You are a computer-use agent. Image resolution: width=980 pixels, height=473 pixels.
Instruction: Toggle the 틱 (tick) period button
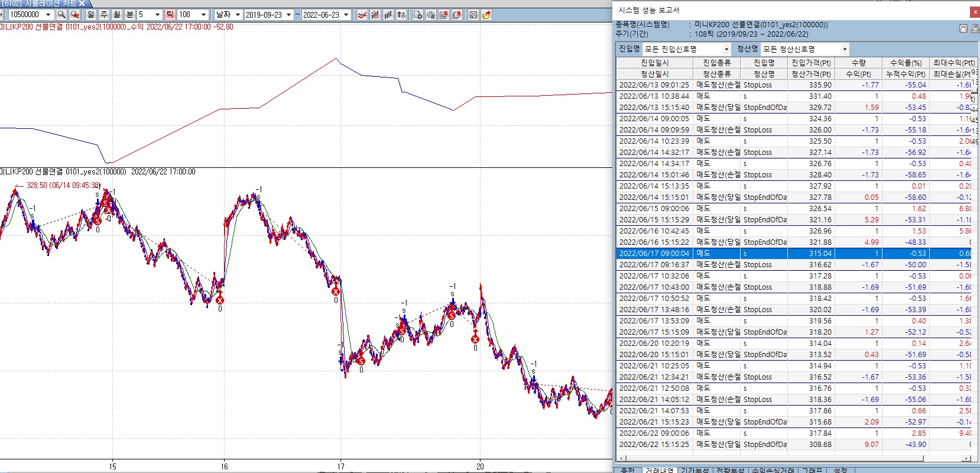tap(170, 15)
